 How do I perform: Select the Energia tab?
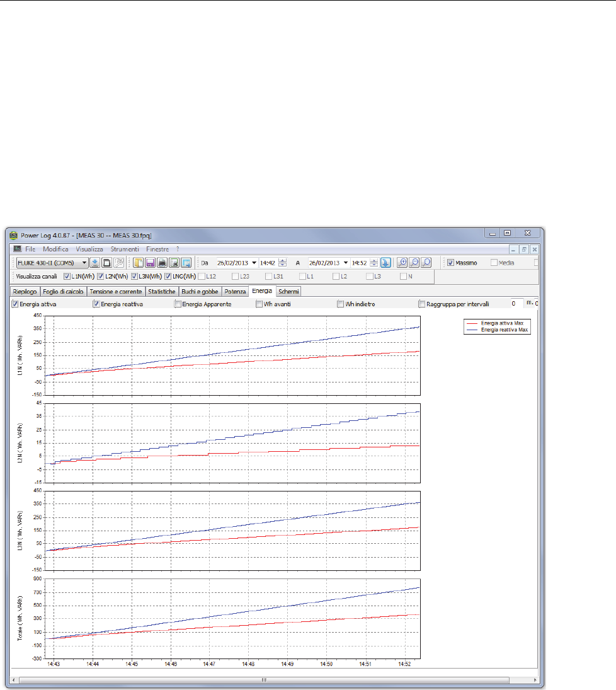click(262, 291)
